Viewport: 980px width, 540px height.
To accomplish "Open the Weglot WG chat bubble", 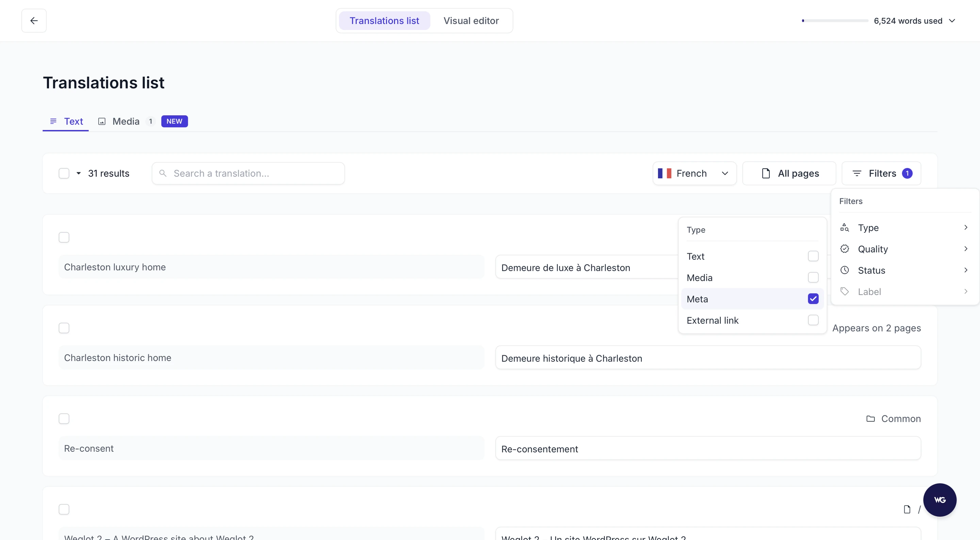I will click(x=940, y=500).
